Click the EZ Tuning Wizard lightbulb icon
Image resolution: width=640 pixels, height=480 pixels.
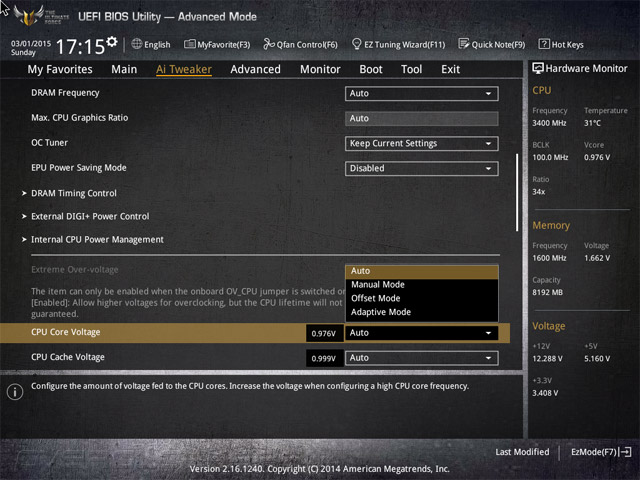pos(356,44)
